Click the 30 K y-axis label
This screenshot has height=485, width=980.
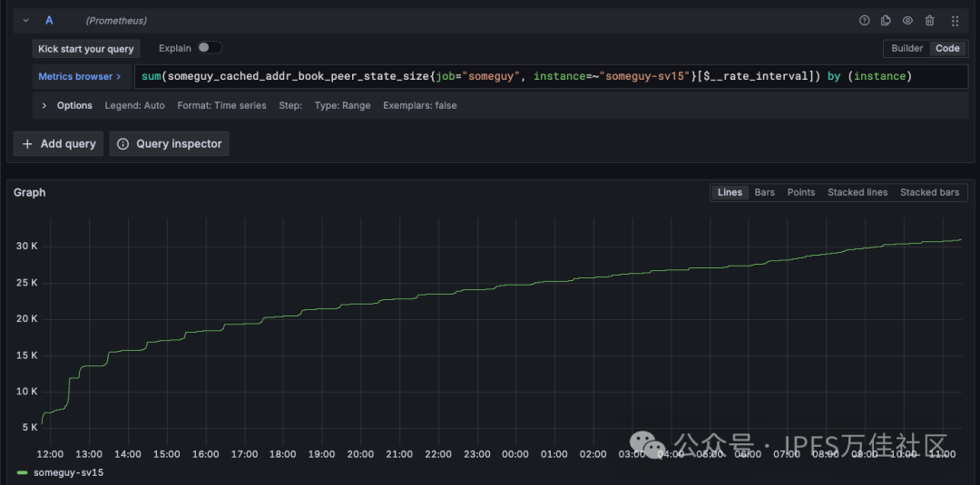(27, 246)
